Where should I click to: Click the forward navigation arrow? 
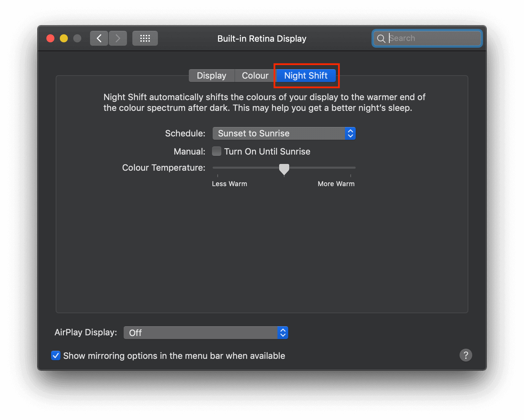118,38
